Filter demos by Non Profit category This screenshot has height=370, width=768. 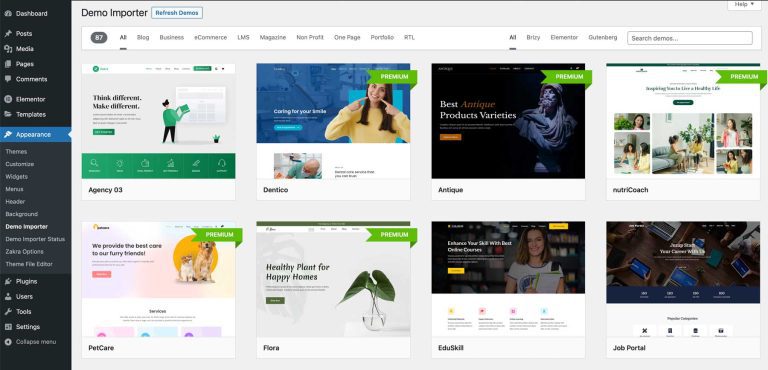point(310,38)
